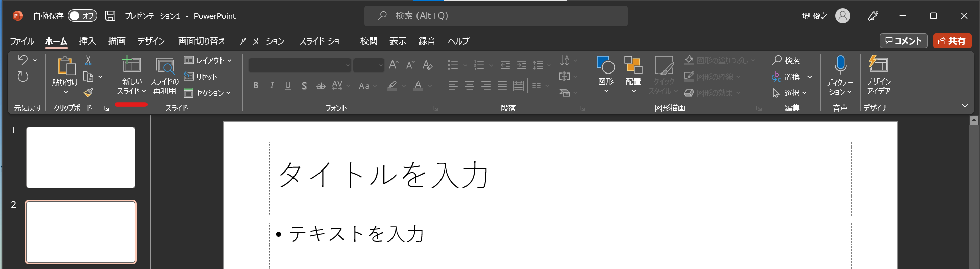
Task: Open the Review (校閲) tab
Action: click(369, 41)
